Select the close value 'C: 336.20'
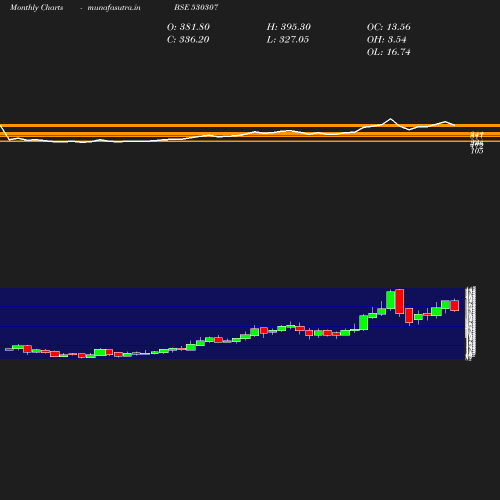Image resolution: width=500 pixels, height=500 pixels. 188,40
